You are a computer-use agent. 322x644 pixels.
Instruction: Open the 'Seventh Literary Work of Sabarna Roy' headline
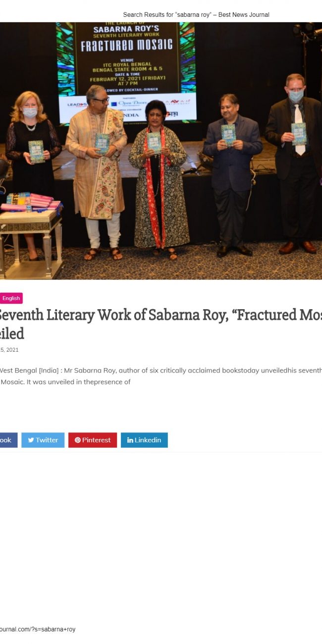click(161, 323)
